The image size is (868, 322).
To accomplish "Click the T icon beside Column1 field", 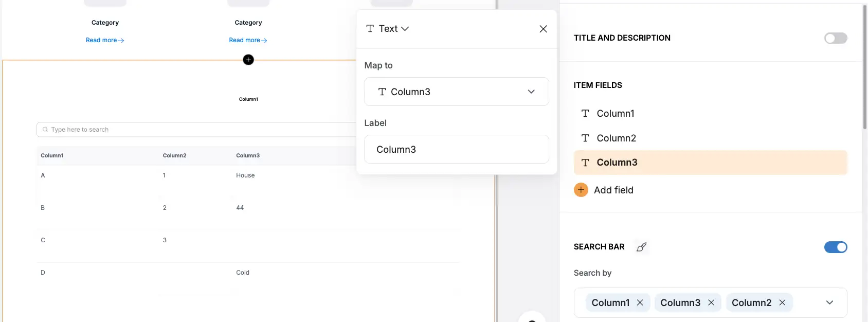I will [x=585, y=114].
